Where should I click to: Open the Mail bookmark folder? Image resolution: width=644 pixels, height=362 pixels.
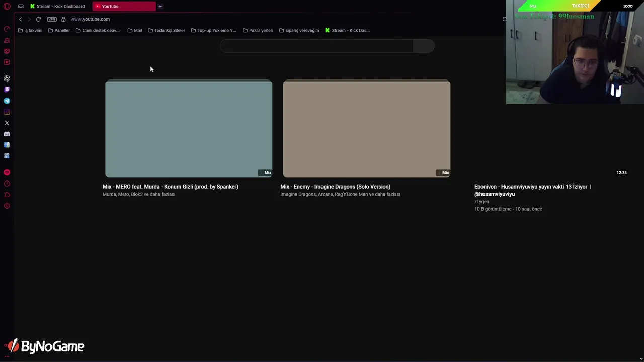coord(134,30)
